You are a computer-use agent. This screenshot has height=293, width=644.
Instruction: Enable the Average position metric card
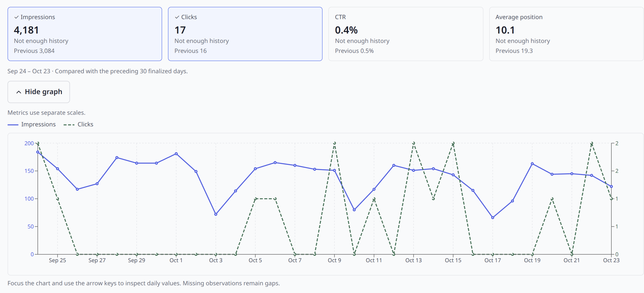click(x=566, y=34)
